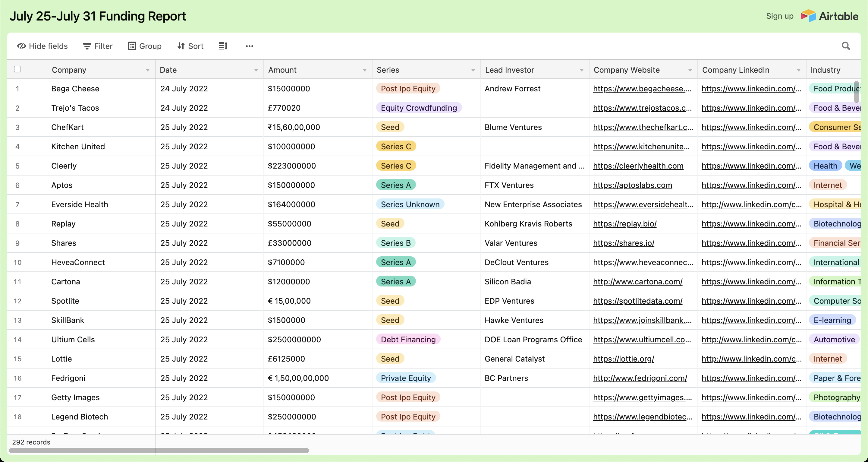This screenshot has height=462, width=868.
Task: Select the Legend Biotech company cell
Action: pos(80,417)
